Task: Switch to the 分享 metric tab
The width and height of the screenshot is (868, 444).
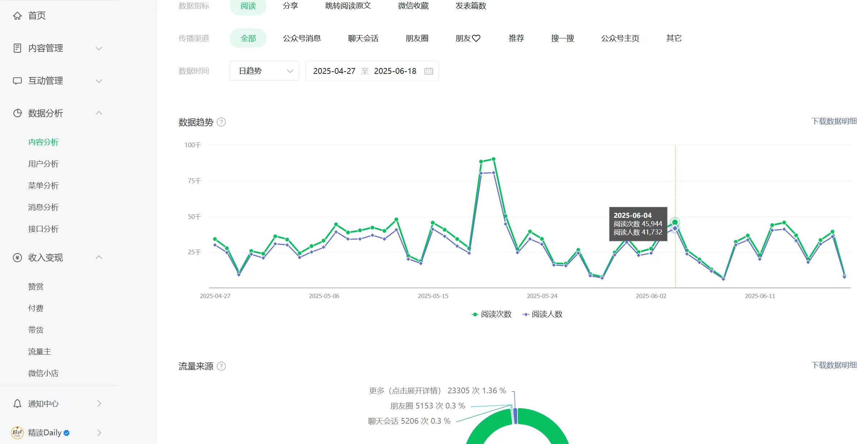Action: (x=290, y=6)
